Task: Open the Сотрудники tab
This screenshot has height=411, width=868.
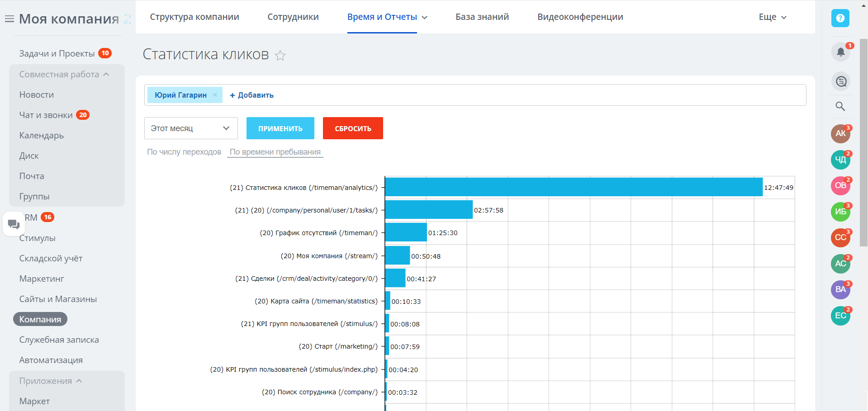Action: (293, 17)
